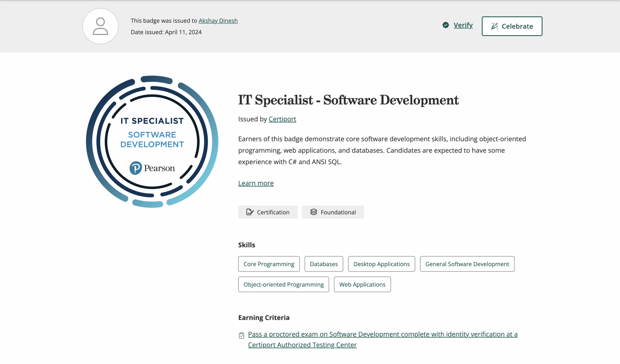Image resolution: width=620 pixels, height=364 pixels.
Task: Click the stacked layers Foundational icon
Action: click(313, 212)
